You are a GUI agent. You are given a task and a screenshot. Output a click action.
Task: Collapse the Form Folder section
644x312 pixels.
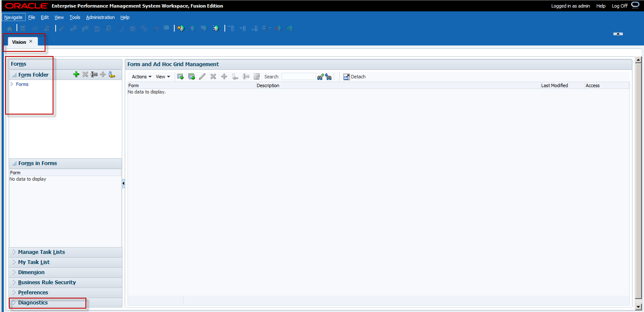tap(14, 75)
